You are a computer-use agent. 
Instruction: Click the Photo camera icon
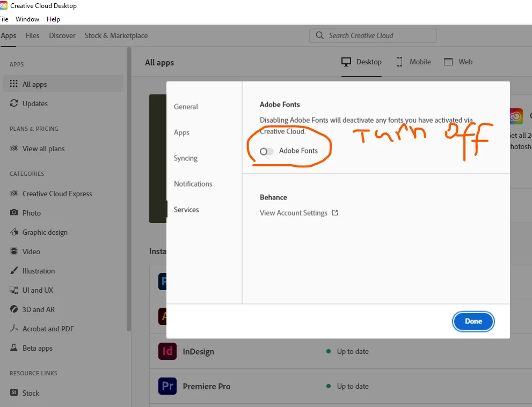tap(13, 212)
